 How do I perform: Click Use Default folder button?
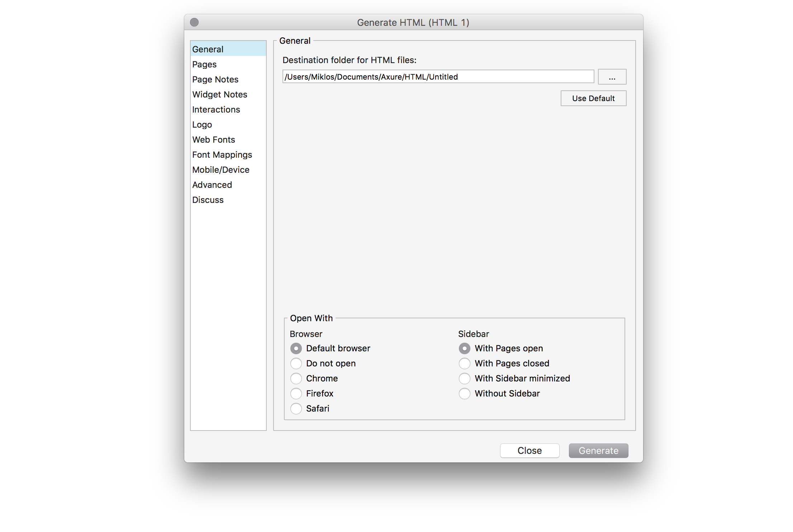[x=592, y=98]
